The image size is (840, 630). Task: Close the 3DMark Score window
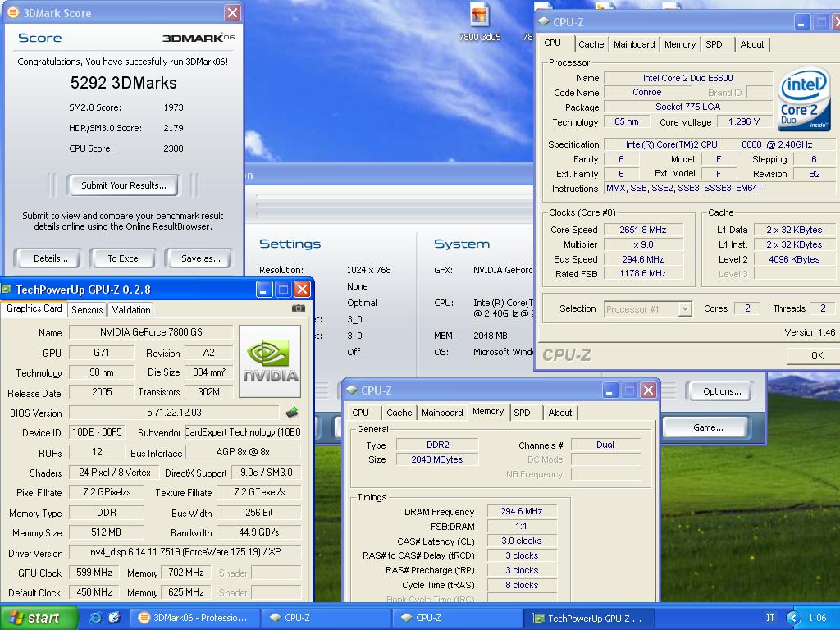[x=232, y=12]
